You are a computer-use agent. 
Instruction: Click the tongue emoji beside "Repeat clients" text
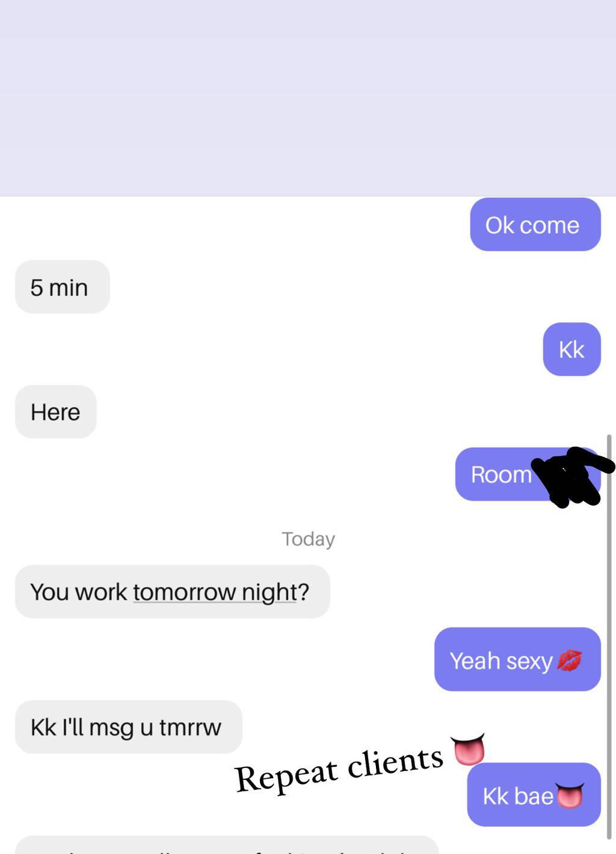click(x=468, y=749)
